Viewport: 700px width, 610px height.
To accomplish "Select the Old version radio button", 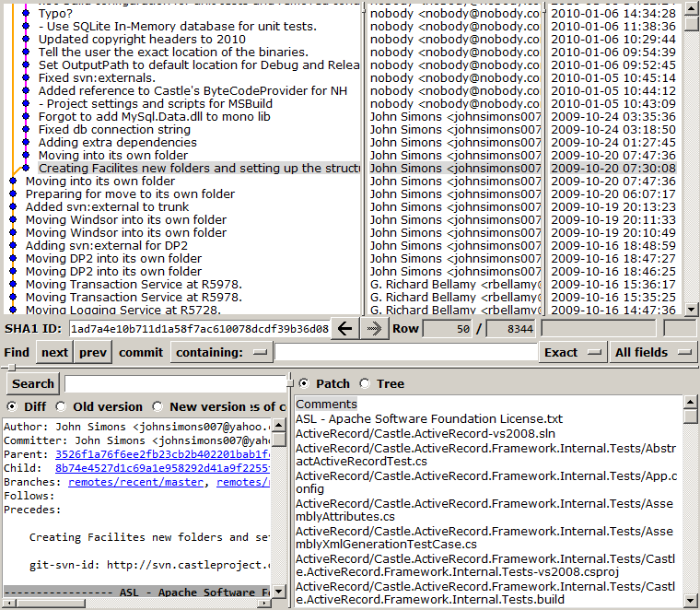I will [61, 406].
